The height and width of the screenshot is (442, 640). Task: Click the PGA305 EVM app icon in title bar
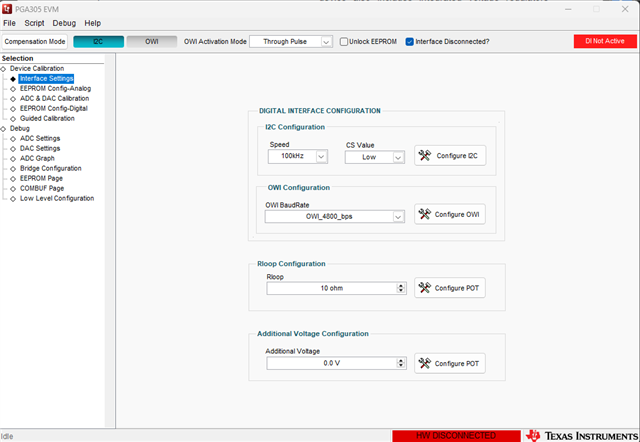pyautogui.click(x=7, y=9)
